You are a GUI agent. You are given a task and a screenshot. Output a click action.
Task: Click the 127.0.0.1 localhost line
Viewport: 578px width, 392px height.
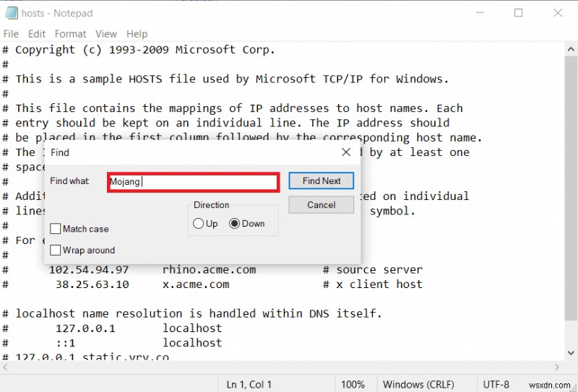click(113, 328)
